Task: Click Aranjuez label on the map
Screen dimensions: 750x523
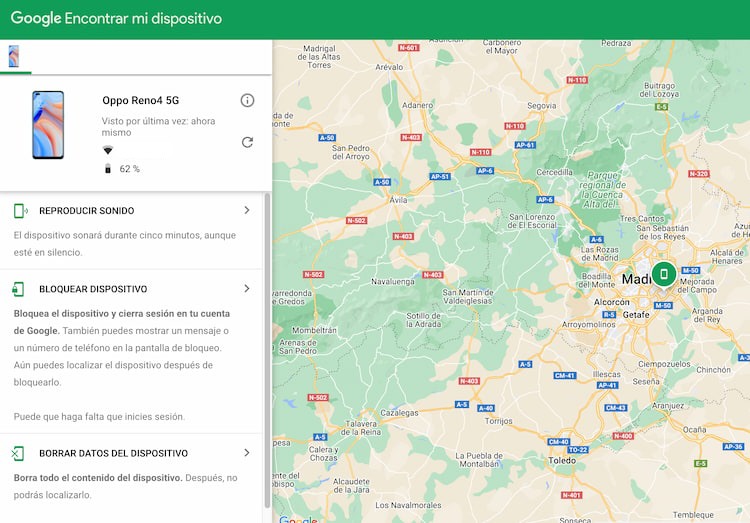Action: pos(668,406)
